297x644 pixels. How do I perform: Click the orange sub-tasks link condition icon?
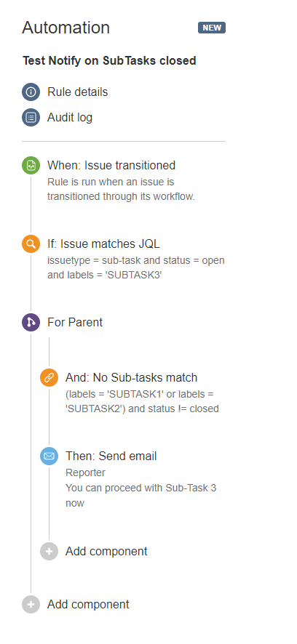pos(49,377)
